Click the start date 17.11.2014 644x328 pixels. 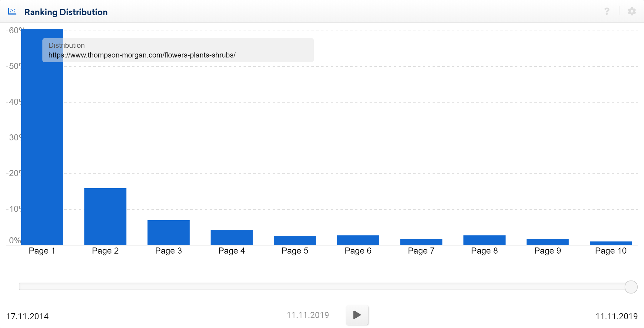tap(27, 316)
